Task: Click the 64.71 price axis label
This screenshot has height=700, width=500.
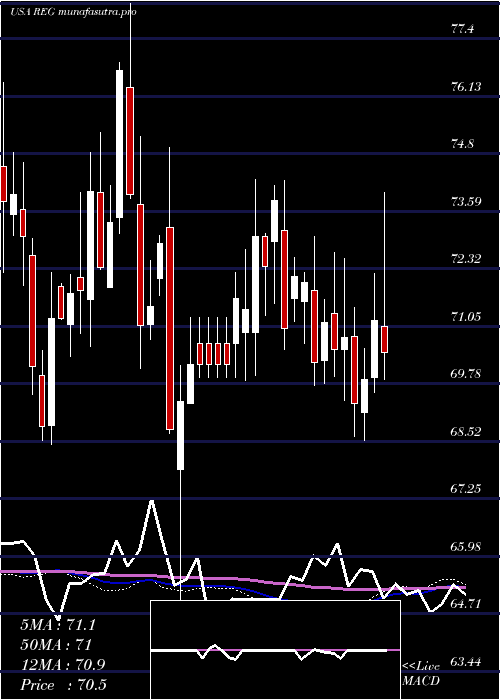Action: [x=466, y=604]
